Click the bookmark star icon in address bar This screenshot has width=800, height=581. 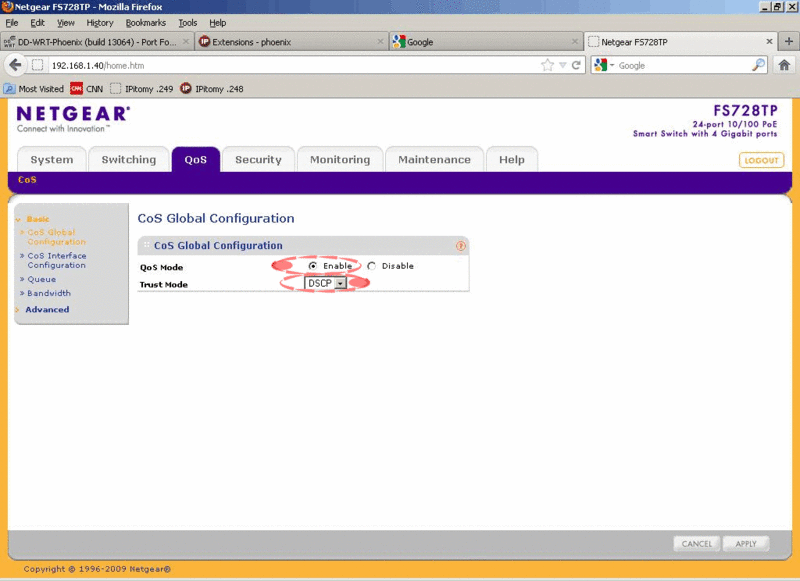(547, 65)
